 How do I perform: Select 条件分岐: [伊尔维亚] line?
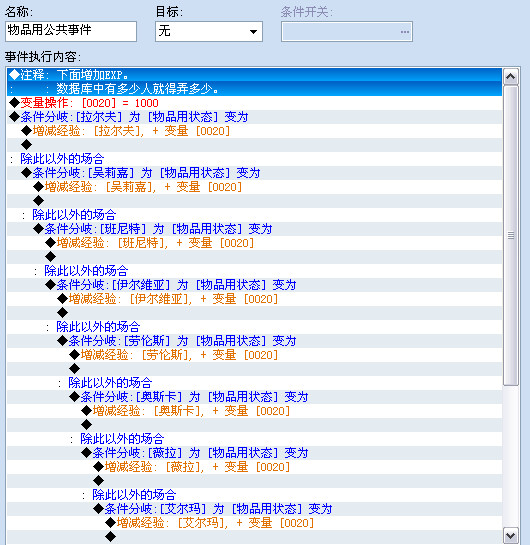[255, 285]
